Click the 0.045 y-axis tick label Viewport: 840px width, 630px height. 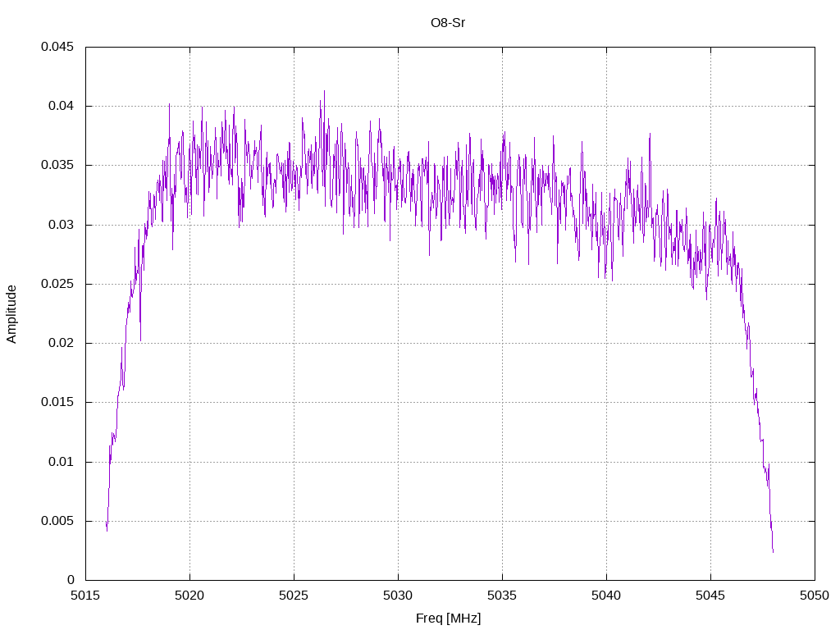click(57, 47)
